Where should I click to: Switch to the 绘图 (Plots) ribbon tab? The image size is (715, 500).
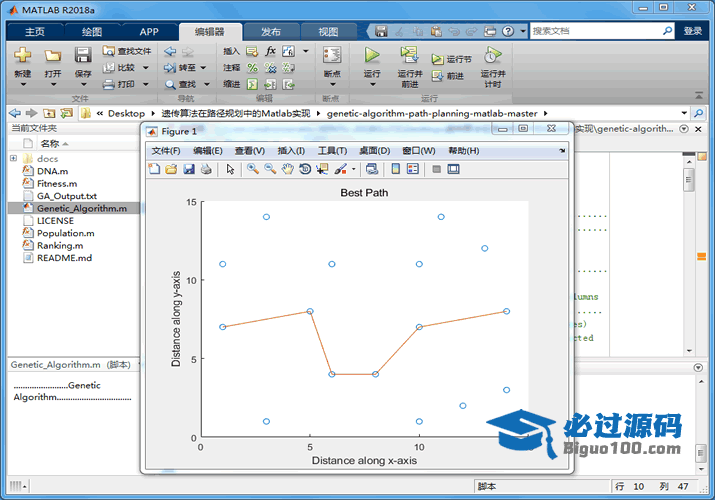pos(91,31)
